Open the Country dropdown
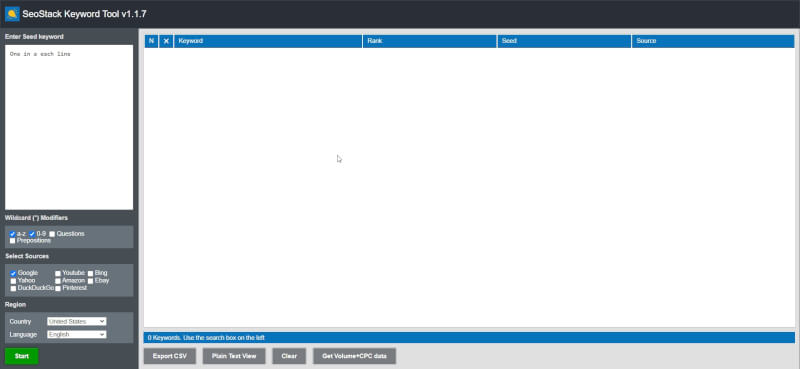The width and height of the screenshot is (800, 369). click(x=77, y=322)
